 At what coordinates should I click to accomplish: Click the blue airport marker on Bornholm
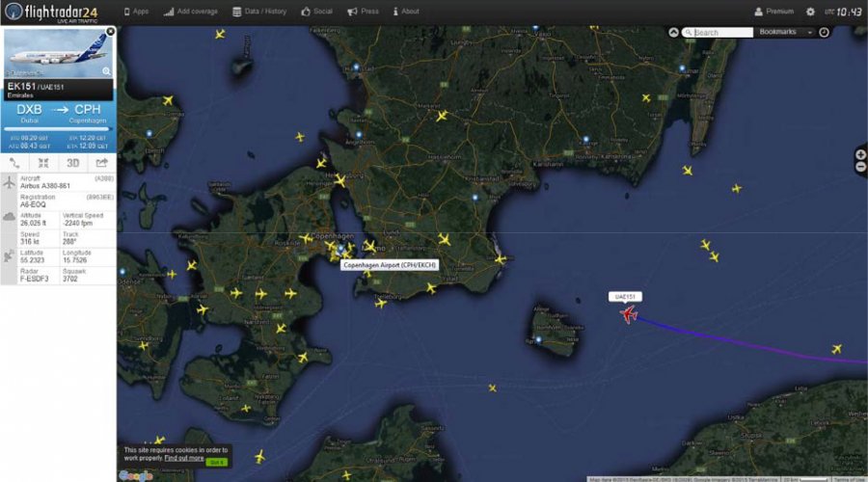click(538, 339)
